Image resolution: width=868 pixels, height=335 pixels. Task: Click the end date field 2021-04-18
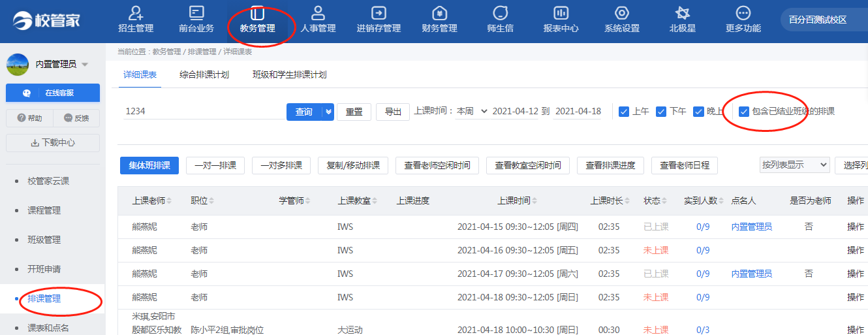(578, 112)
